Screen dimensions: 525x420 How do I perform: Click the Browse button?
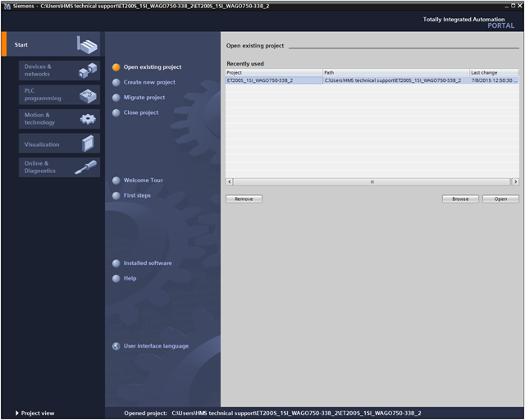(460, 199)
